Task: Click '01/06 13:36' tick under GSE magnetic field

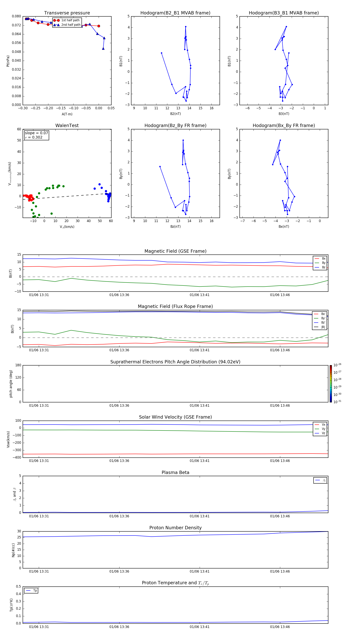Action: tap(119, 295)
